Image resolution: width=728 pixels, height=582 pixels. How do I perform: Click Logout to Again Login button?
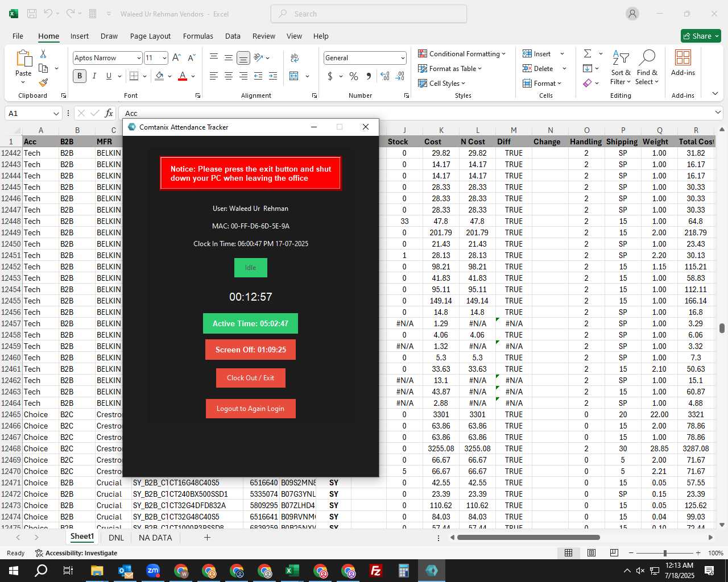(250, 409)
